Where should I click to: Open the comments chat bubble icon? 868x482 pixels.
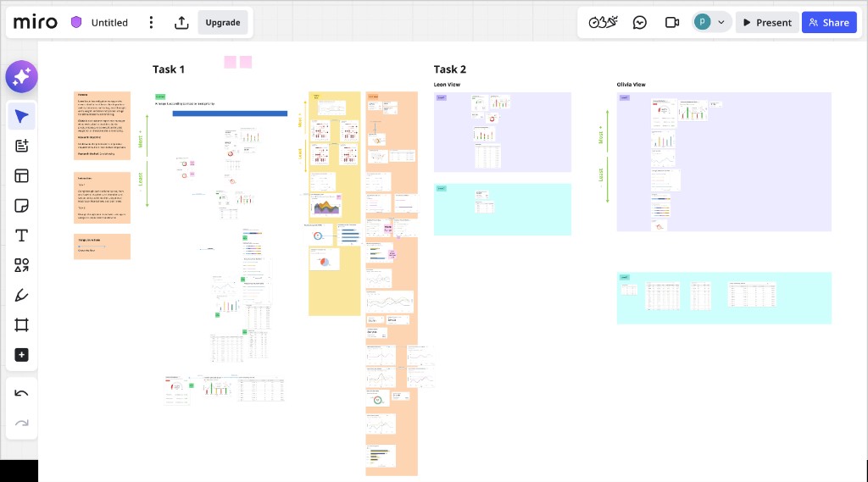click(x=639, y=22)
